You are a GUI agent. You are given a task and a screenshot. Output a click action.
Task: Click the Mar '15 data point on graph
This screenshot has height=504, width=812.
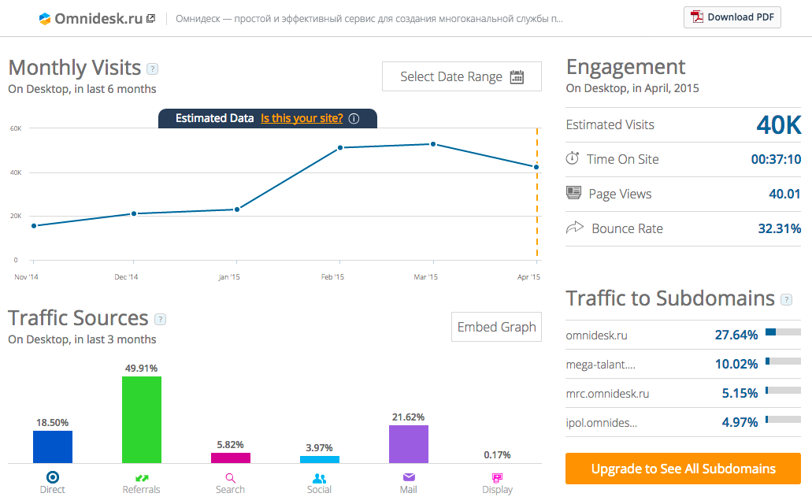433,144
